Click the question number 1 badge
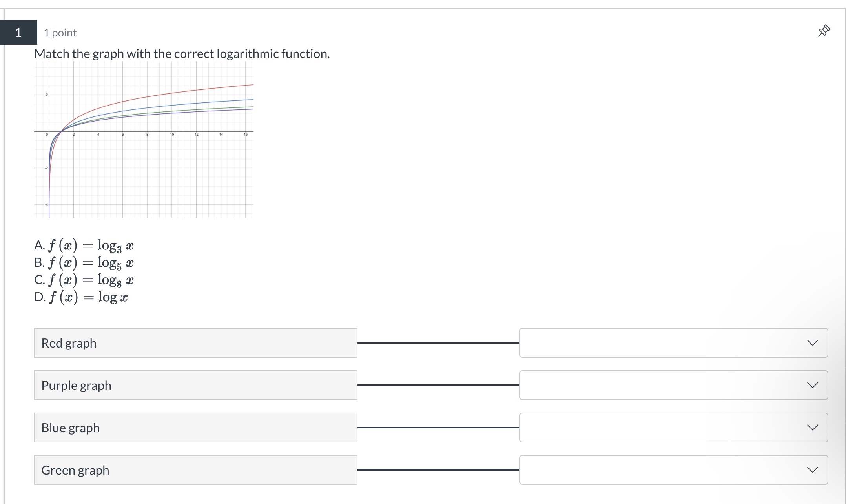 18,32
